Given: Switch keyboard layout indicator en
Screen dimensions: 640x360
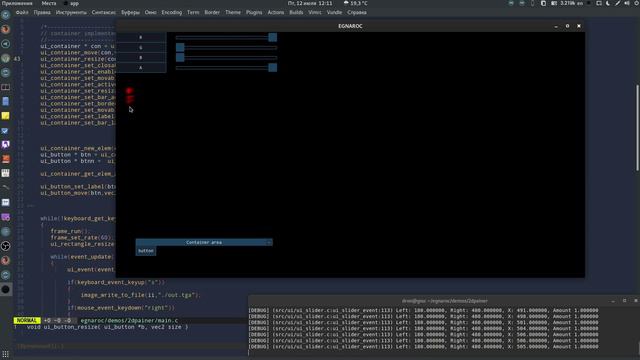Looking at the screenshot, I should click(580, 3).
